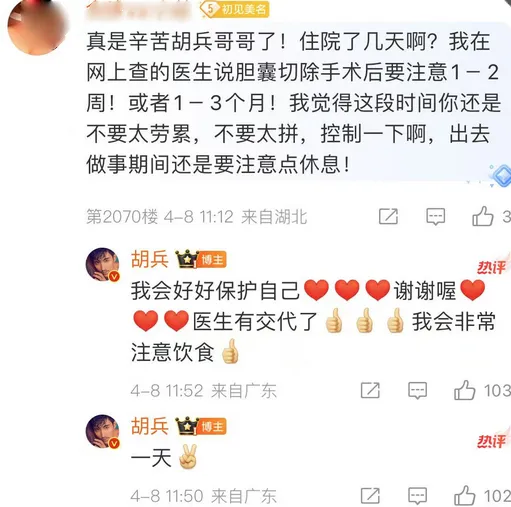Tap the 初见美名 level badge

pyautogui.click(x=234, y=9)
